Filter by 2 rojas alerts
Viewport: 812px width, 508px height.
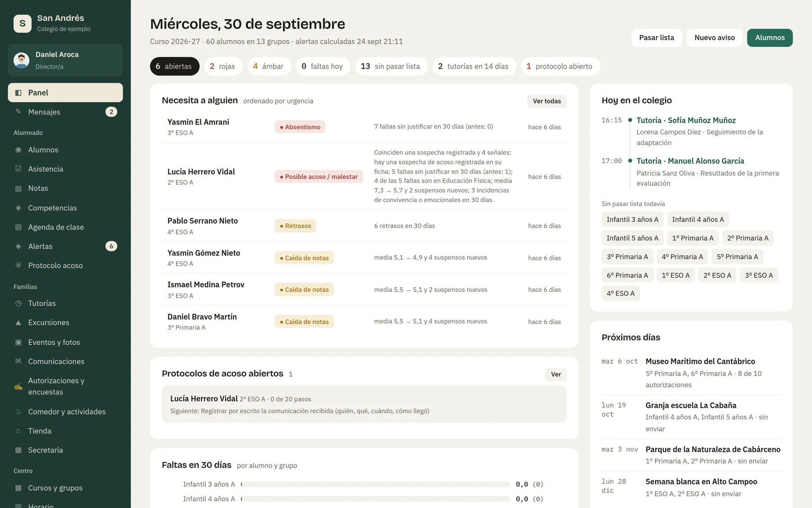223,66
